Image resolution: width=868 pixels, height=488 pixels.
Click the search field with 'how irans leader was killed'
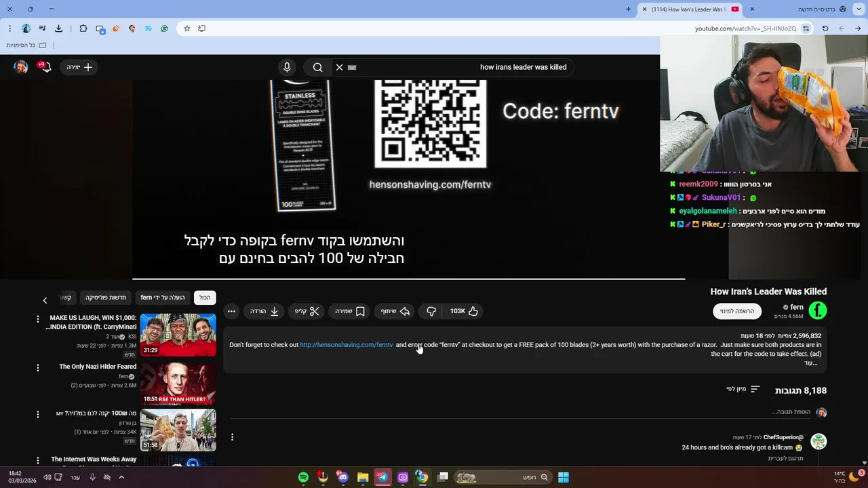[461, 67]
